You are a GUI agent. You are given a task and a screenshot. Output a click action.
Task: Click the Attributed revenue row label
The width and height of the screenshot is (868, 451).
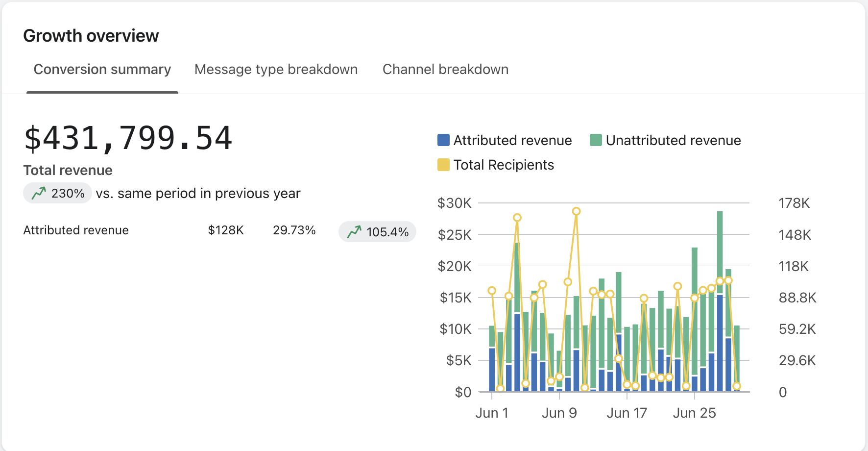click(x=76, y=230)
